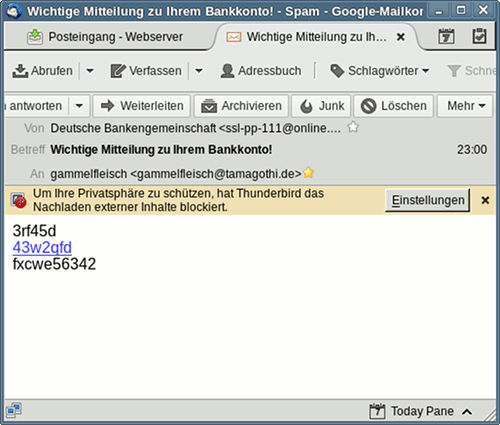
Task: Mark message as Junk
Action: click(321, 106)
